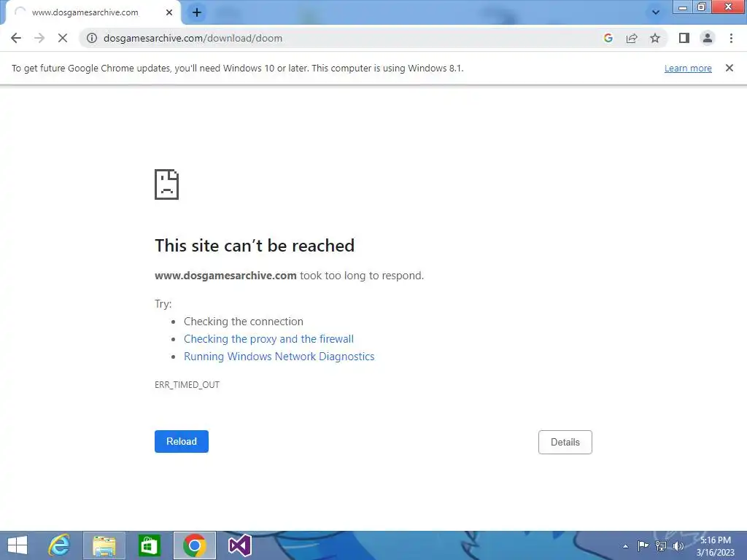
Task: Select the www.dosgamesarchive.com tab
Action: point(93,12)
